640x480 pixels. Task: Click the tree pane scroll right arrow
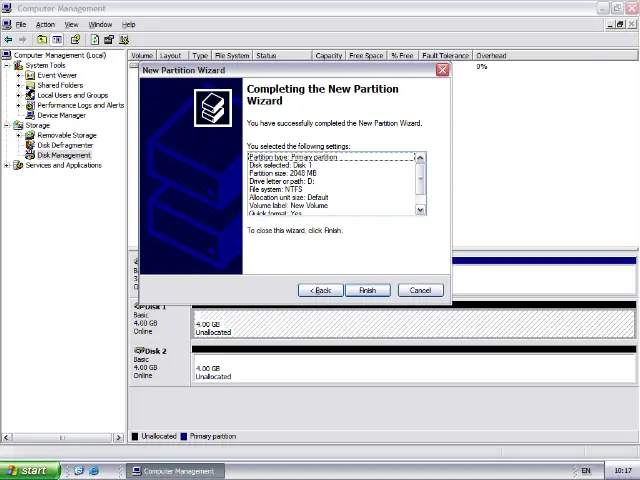118,438
